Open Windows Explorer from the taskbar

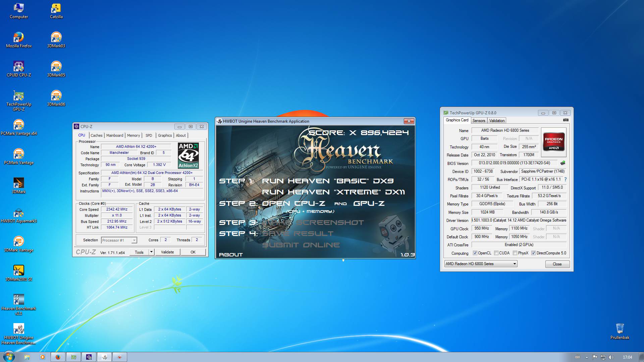[27, 357]
